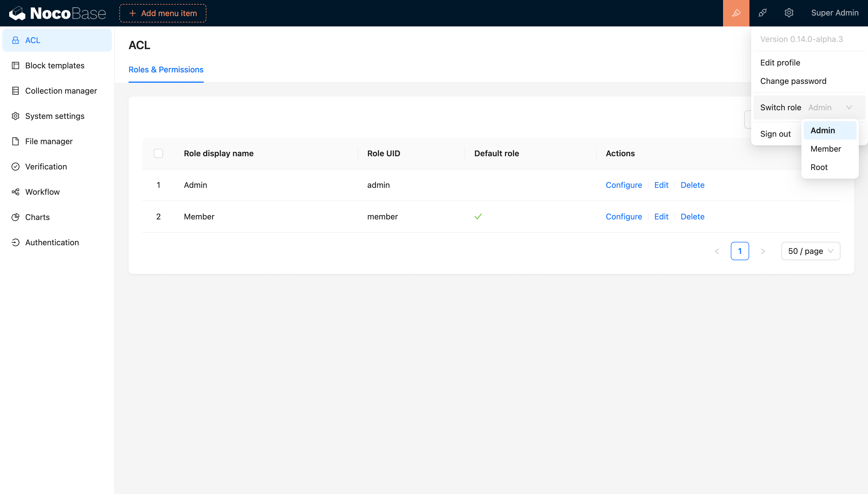Expand the Switch role dropdown
868x494 pixels.
coord(829,107)
